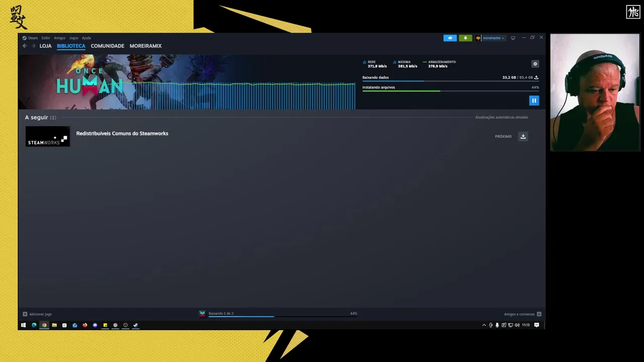Open Baixando 1 de 2 status bar
Image resolution: width=644 pixels, height=362 pixels.
point(278,314)
